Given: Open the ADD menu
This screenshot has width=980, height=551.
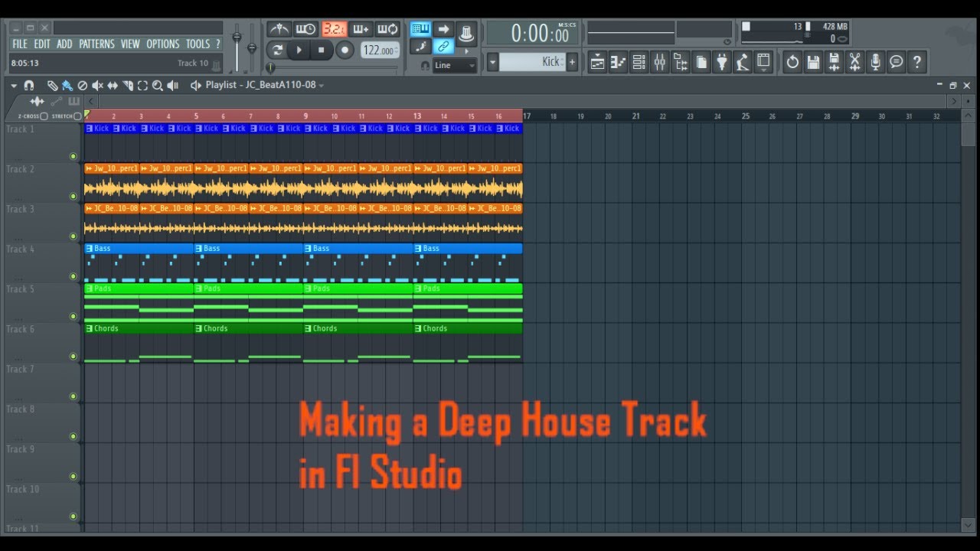Looking at the screenshot, I should pos(64,44).
